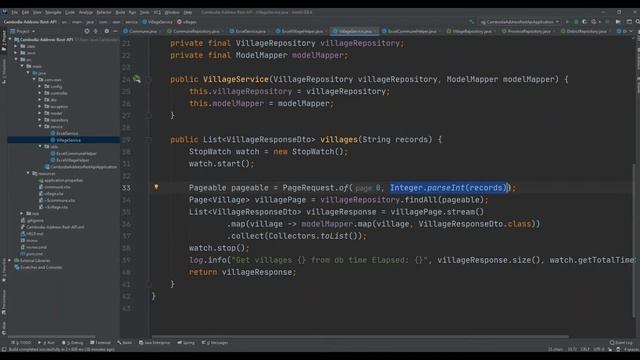
Task: Open the Refactor menu
Action: point(104,12)
